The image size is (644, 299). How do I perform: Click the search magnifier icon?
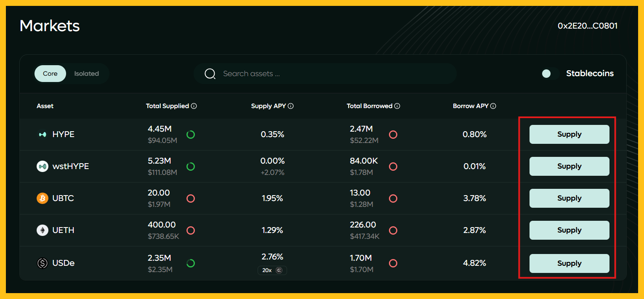(210, 74)
